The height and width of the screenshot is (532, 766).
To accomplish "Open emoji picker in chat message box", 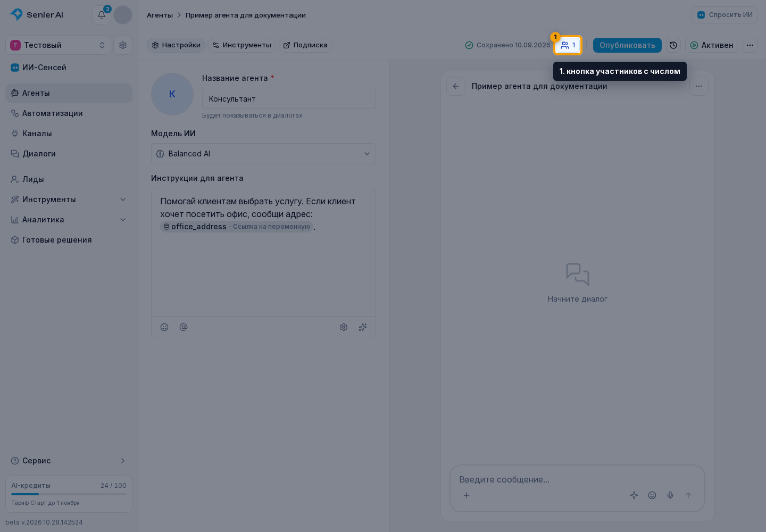I will 652,495.
